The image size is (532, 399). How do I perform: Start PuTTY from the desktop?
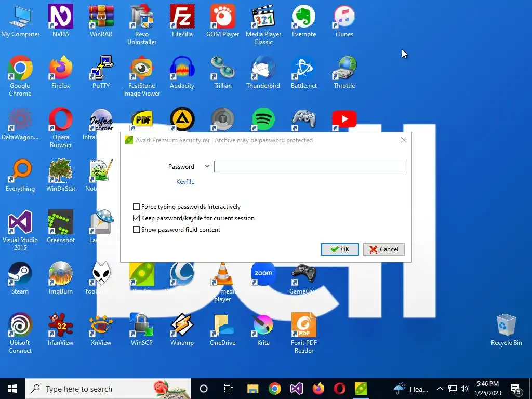(x=101, y=72)
